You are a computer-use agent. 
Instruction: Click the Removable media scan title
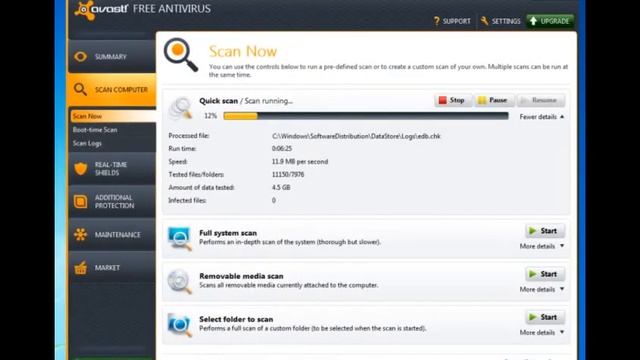click(x=241, y=276)
